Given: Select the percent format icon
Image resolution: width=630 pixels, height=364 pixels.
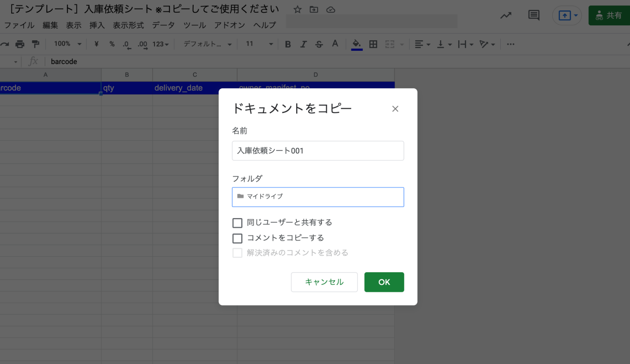Looking at the screenshot, I should [112, 44].
